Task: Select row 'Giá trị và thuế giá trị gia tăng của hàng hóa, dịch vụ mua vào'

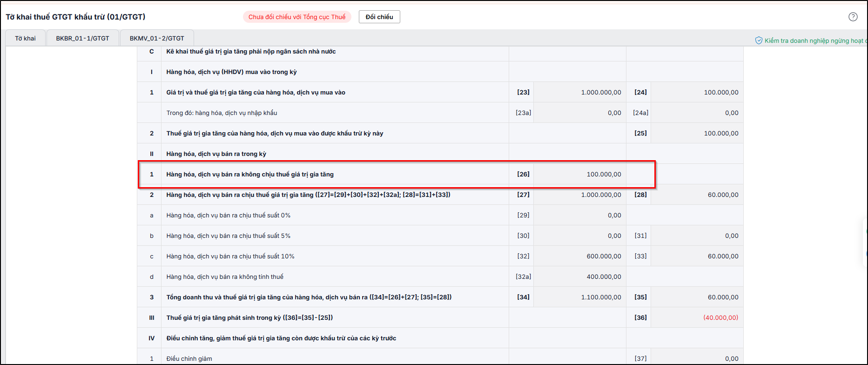Action: pyautogui.click(x=440, y=92)
